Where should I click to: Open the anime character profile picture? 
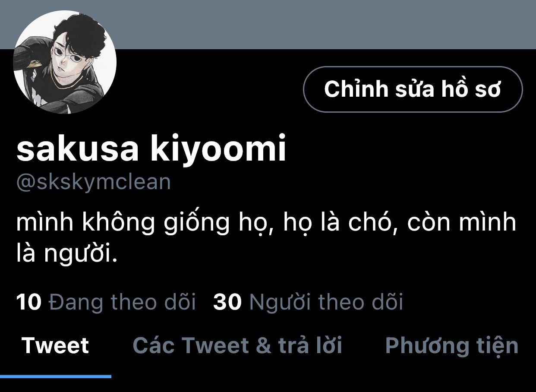pyautogui.click(x=65, y=62)
